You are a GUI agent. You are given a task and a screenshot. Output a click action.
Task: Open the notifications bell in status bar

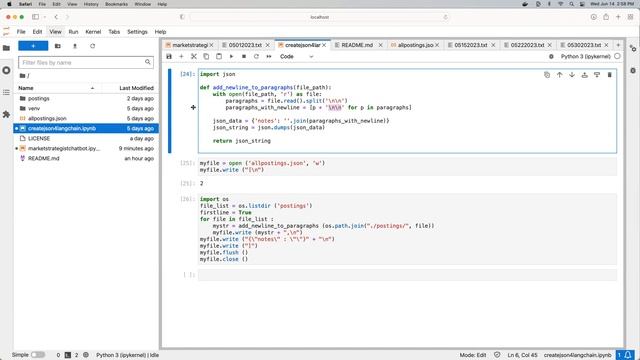[626, 355]
